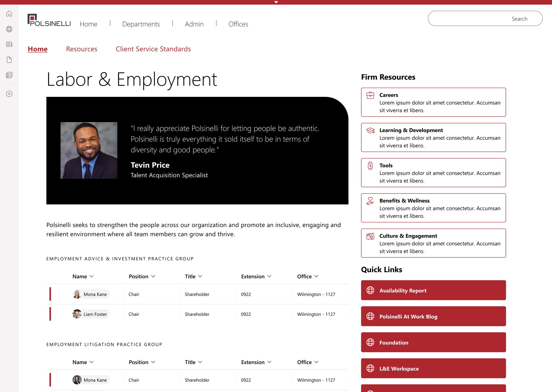The width and height of the screenshot is (552, 392).
Task: Click the plus create icon in sidebar
Action: pyautogui.click(x=9, y=94)
